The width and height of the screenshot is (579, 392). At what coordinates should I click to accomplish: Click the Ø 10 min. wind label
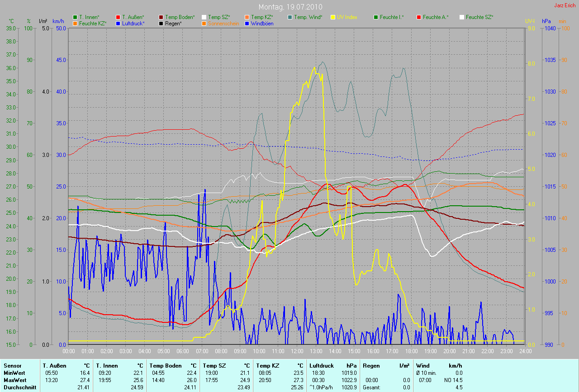(x=427, y=373)
